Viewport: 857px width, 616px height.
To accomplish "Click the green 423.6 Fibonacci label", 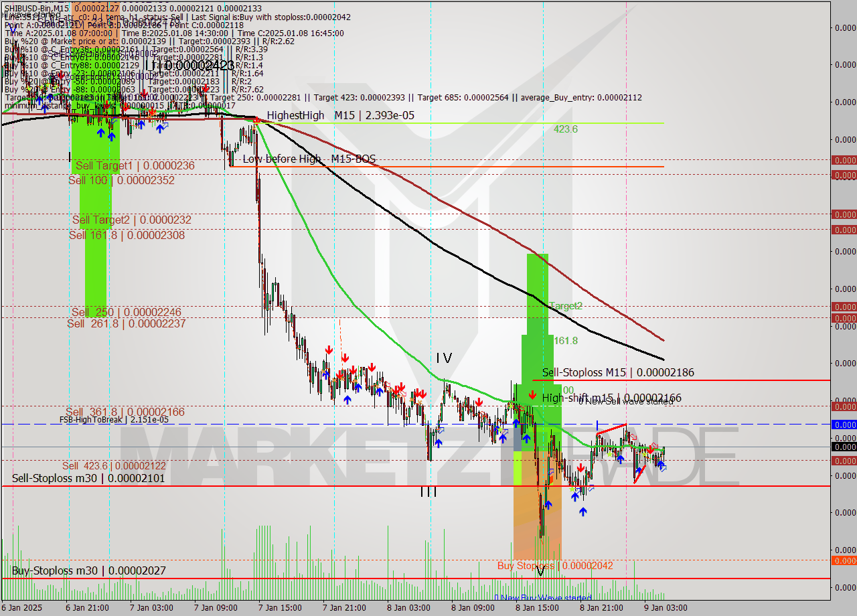I will (x=566, y=129).
